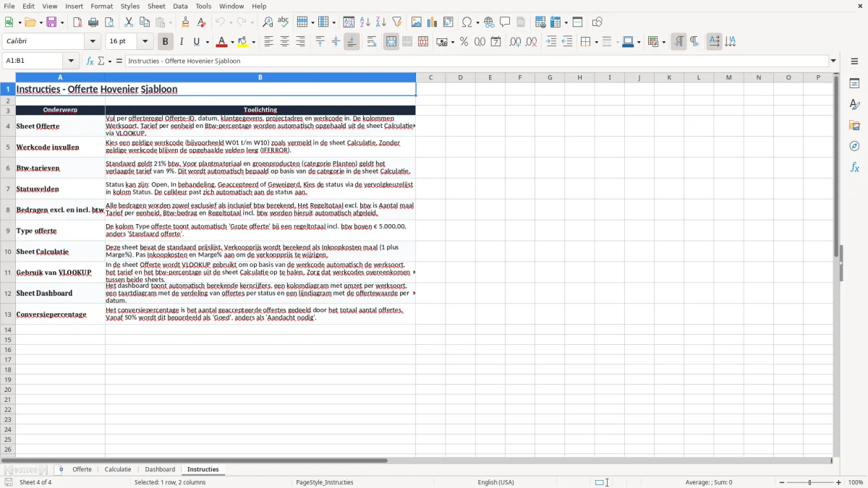Expand the formula bar
This screenshot has height=488, width=868.
click(x=833, y=61)
